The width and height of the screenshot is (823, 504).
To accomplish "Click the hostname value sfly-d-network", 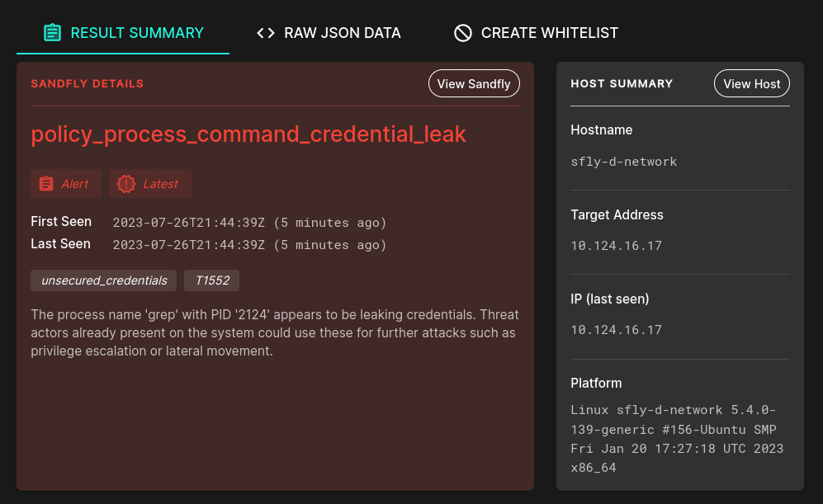I will 623,162.
